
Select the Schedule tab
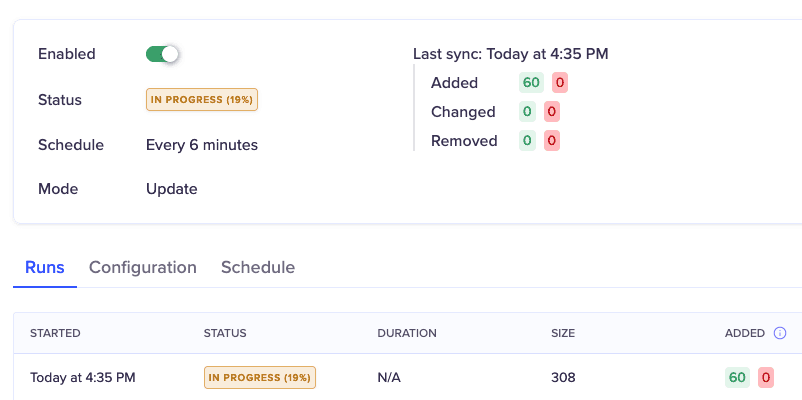(x=257, y=267)
